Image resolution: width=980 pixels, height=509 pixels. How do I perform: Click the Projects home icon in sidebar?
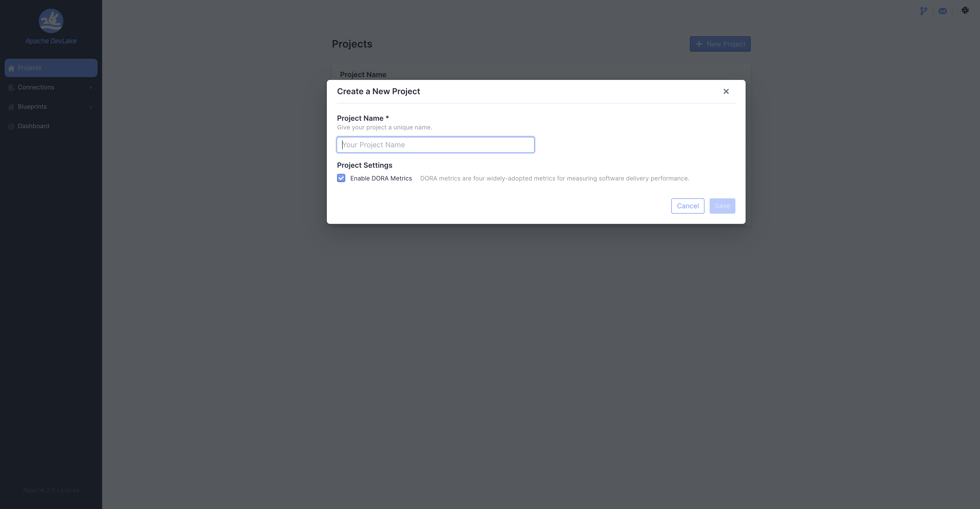(x=11, y=68)
